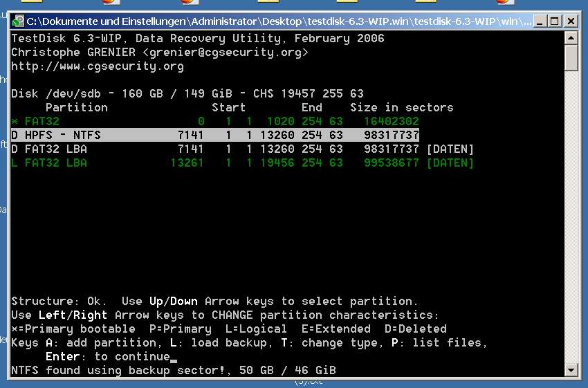Click the scrollbar up arrow
This screenshot has height=388, width=588.
(x=571, y=37)
